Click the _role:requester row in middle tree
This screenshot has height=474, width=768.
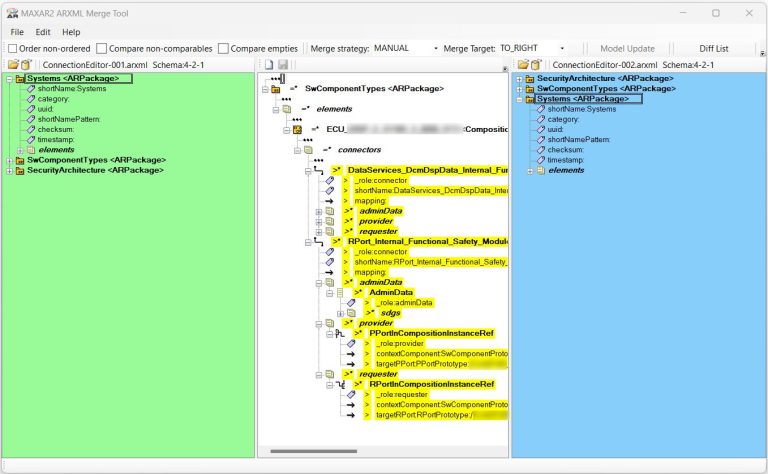(402, 395)
